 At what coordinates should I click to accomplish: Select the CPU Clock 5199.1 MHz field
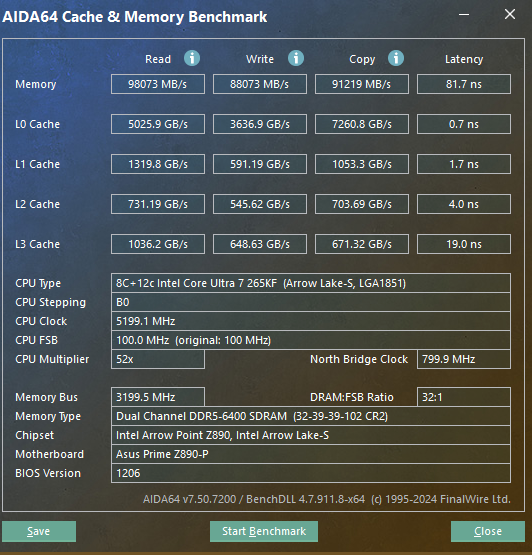point(311,321)
